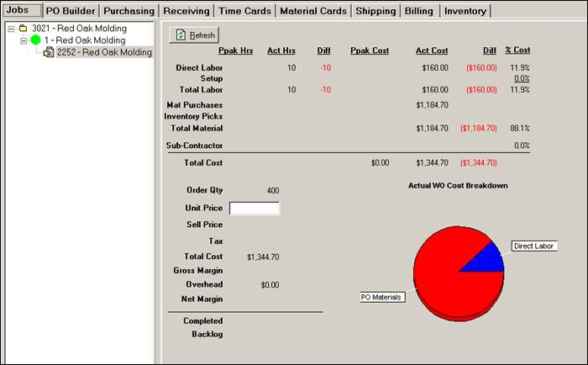Open the Purchasing tab
Viewport: 588px width, 365px height.
(129, 11)
